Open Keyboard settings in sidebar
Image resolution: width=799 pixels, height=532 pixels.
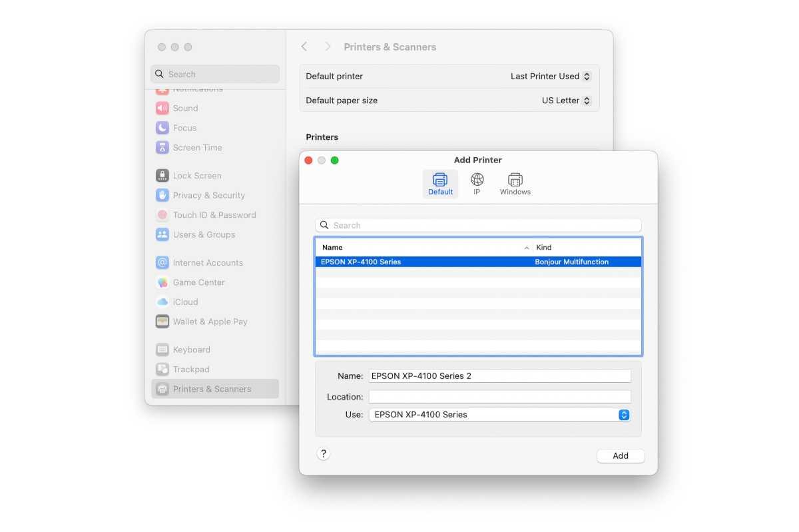(x=191, y=350)
